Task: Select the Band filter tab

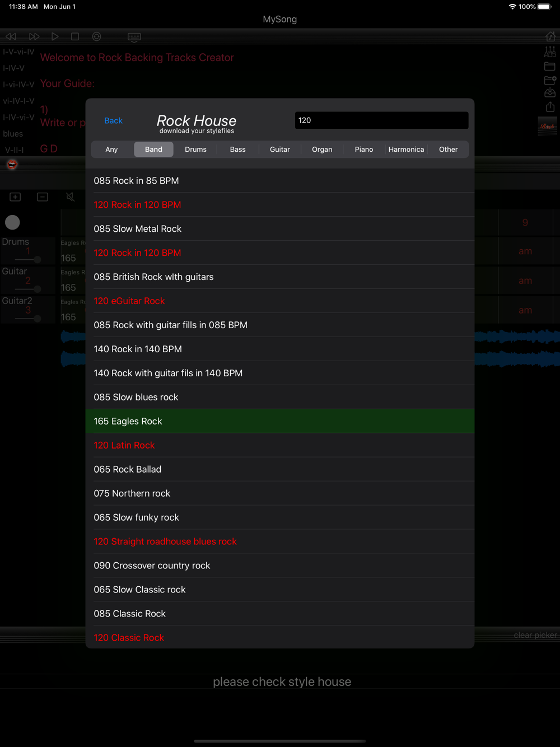Action: (x=153, y=150)
